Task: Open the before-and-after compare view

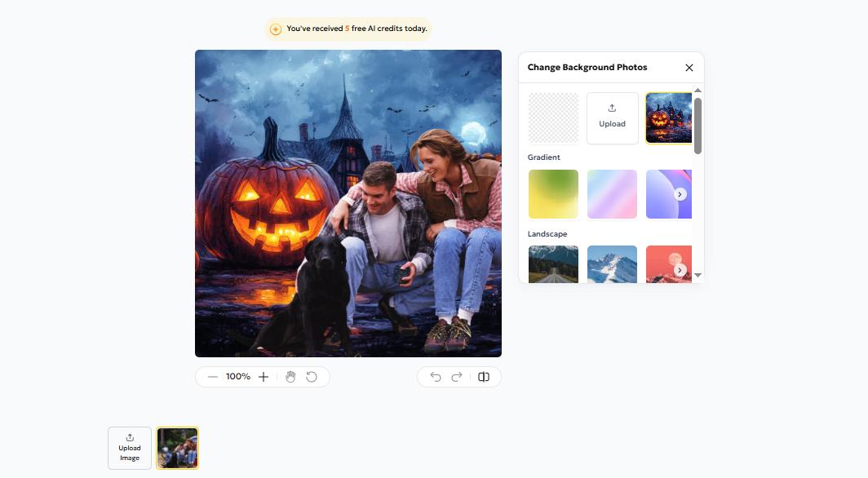Action: (483, 376)
